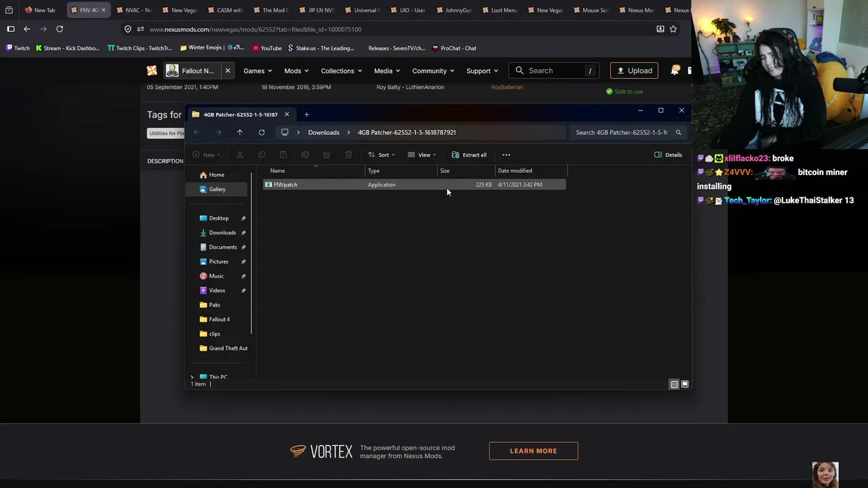Image resolution: width=868 pixels, height=488 pixels.
Task: Open the Games menu on Nexus Mods
Action: (x=258, y=70)
